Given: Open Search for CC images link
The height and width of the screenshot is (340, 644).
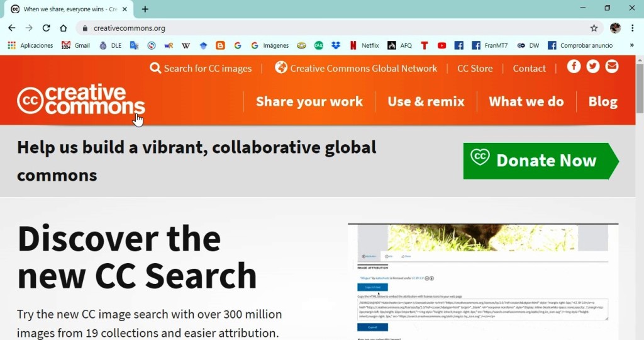Looking at the screenshot, I should 201,68.
